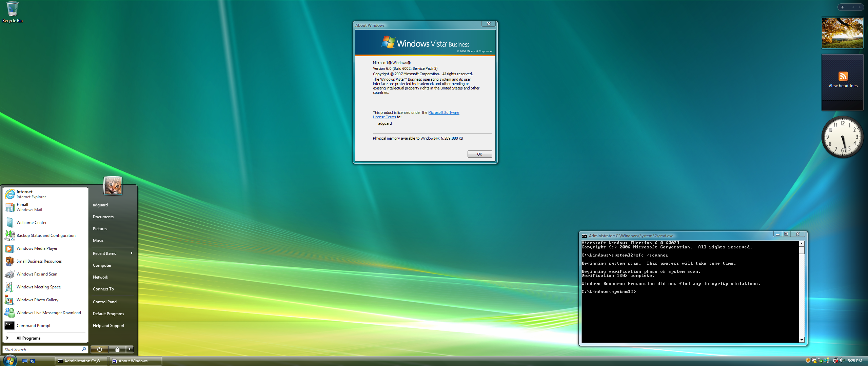Click the network disconnected tray icon
Viewport: 868px width, 366px height.
click(x=836, y=361)
